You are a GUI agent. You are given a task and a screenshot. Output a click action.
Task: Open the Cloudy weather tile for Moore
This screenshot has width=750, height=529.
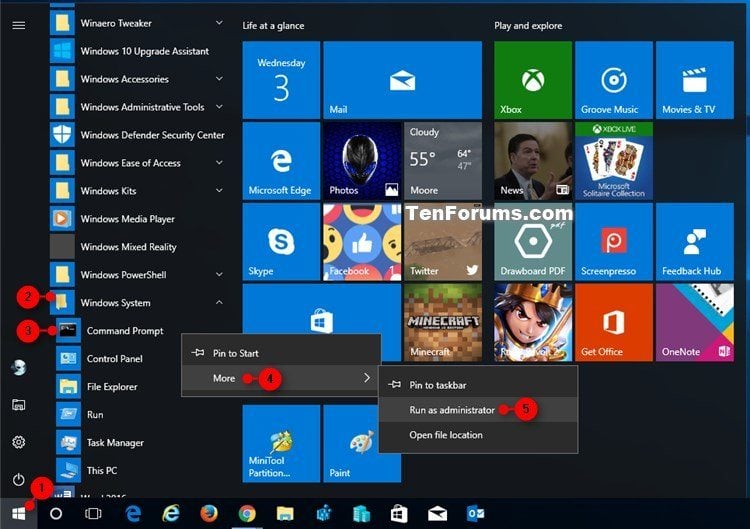coord(443,161)
